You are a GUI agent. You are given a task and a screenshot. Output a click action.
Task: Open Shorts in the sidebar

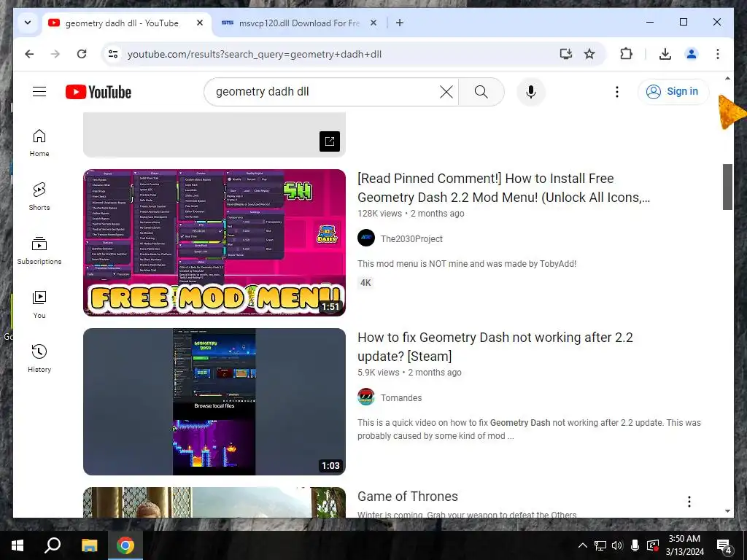point(39,196)
